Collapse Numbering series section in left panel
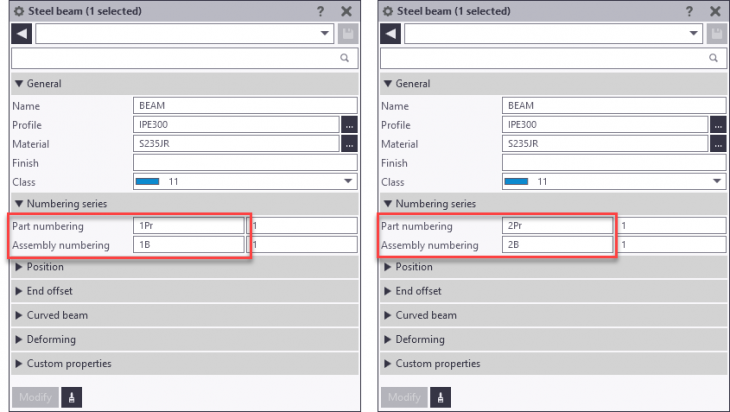This screenshot has width=730, height=412. coord(185,204)
